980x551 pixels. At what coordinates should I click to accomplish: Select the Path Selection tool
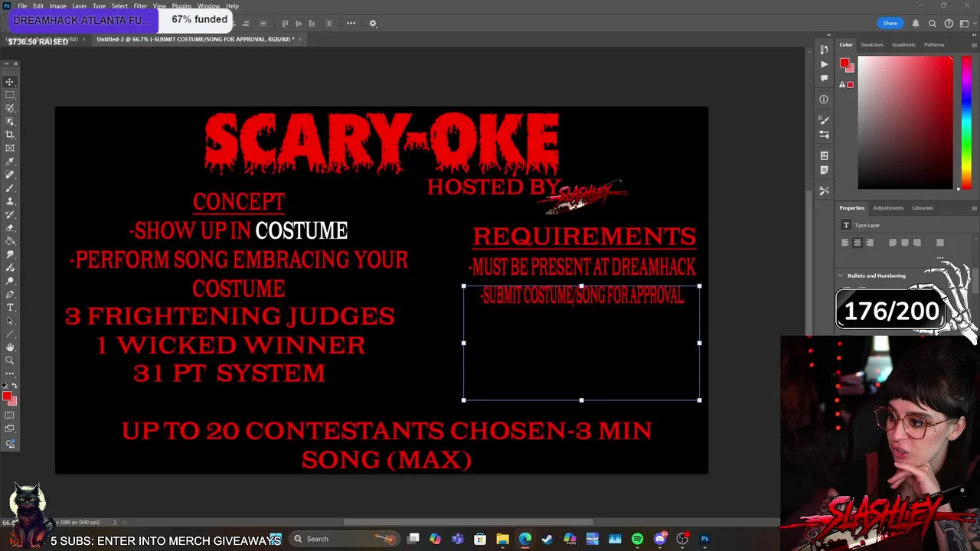pos(10,321)
